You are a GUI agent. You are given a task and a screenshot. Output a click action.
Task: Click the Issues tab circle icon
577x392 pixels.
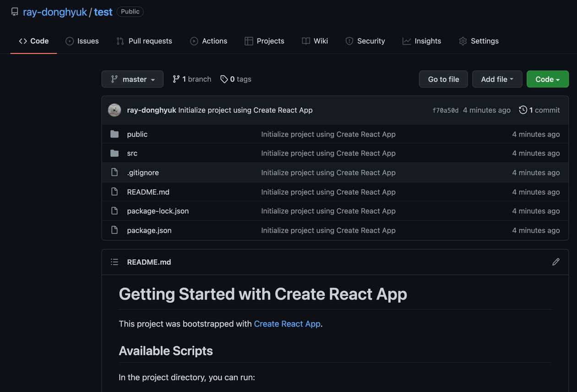70,41
